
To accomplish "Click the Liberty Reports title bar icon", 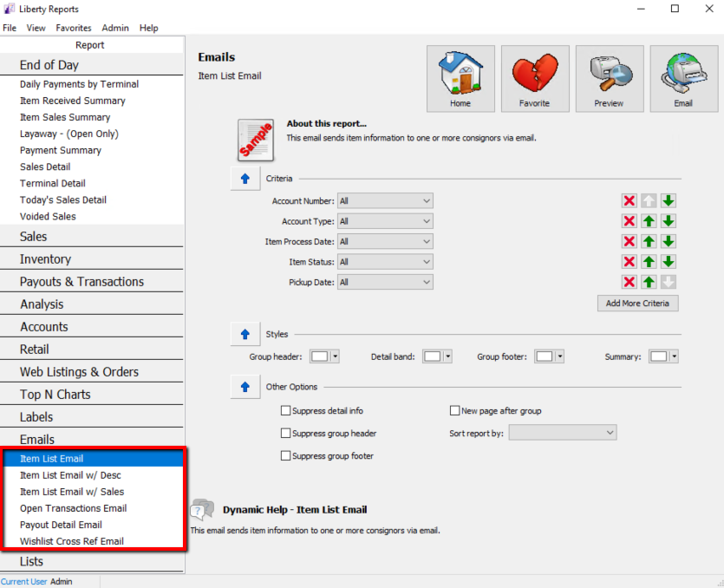I will pyautogui.click(x=9, y=9).
